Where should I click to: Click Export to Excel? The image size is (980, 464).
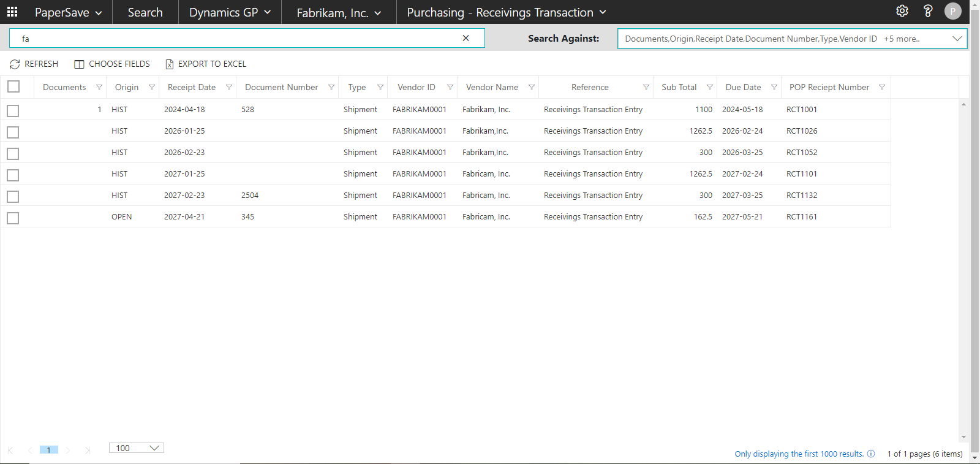click(206, 64)
